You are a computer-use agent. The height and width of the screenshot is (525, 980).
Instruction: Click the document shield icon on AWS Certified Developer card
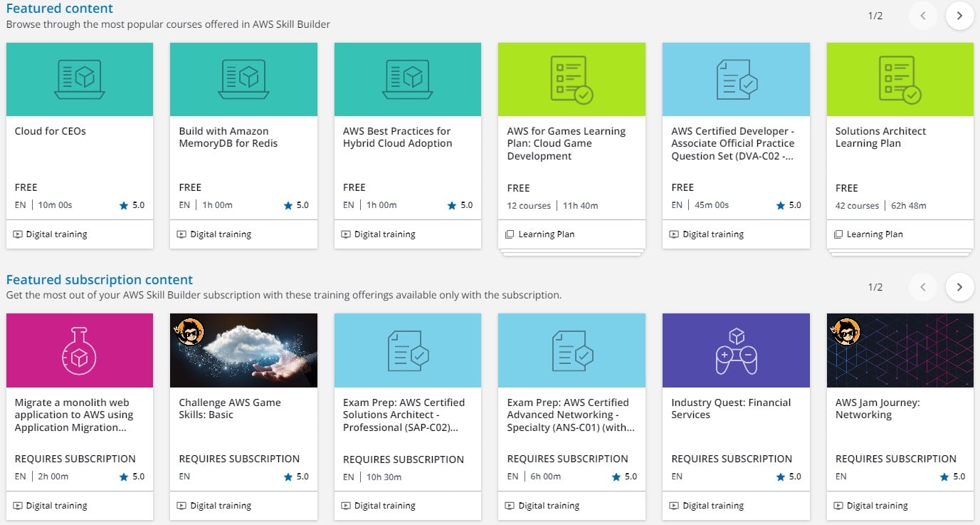pos(736,79)
